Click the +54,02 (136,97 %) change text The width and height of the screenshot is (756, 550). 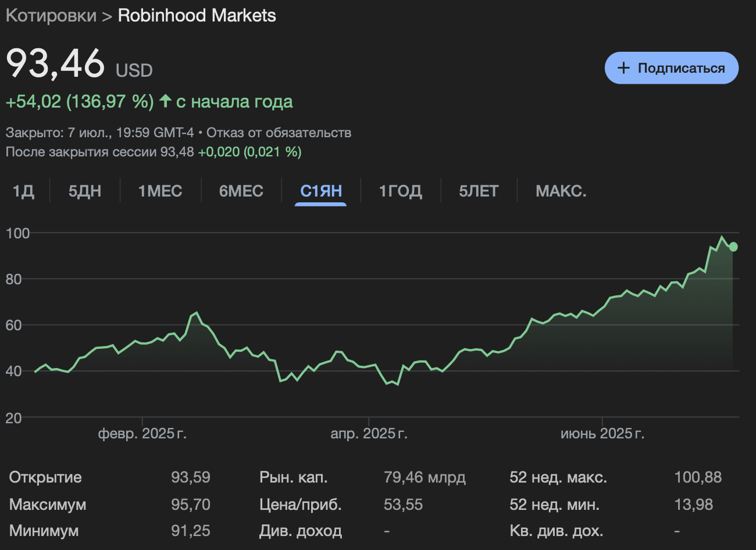point(80,102)
